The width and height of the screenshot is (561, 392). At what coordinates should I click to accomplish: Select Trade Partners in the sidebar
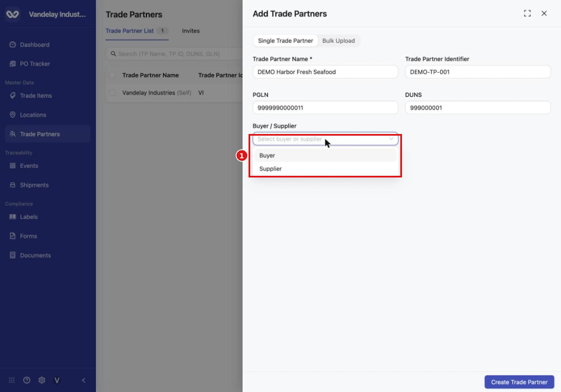pos(48,134)
